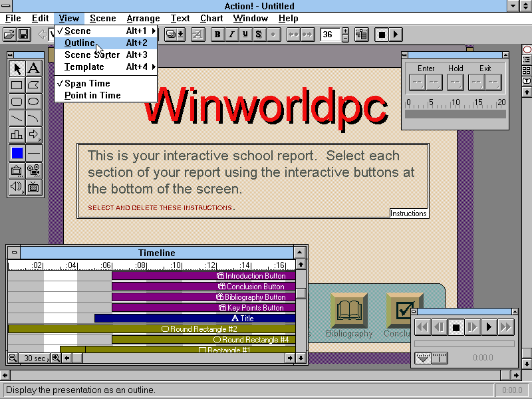The image size is (532, 399).
Task: Click the font size field showing 36
Action: (x=330, y=35)
